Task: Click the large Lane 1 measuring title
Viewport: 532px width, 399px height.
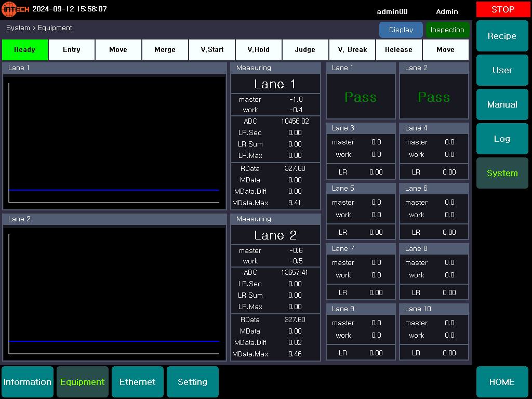Action: pos(275,84)
